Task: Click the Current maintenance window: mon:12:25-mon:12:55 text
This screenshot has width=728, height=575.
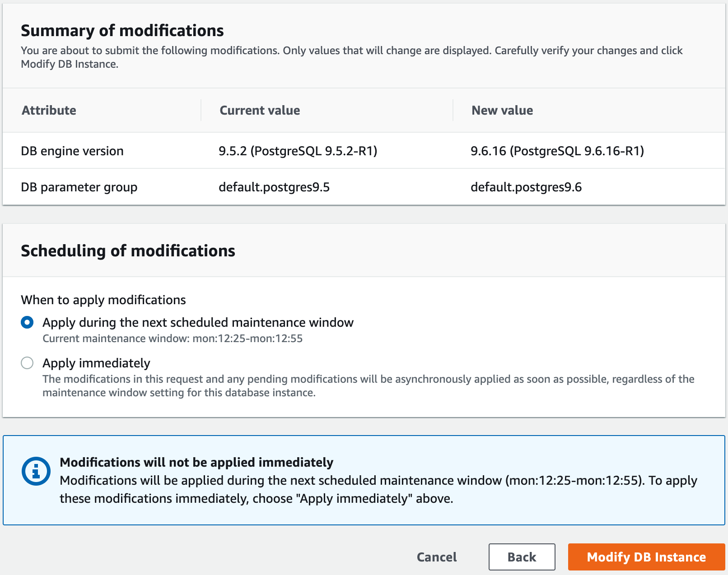Action: tap(173, 339)
